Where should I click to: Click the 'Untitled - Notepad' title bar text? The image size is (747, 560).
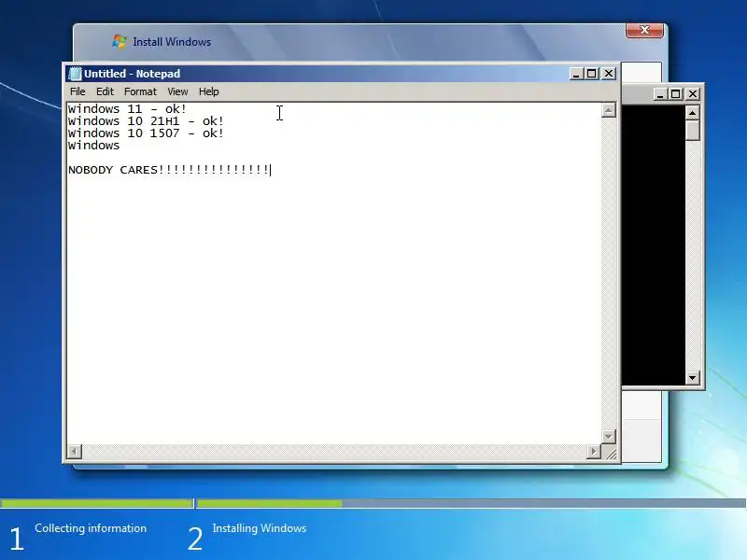click(x=132, y=74)
